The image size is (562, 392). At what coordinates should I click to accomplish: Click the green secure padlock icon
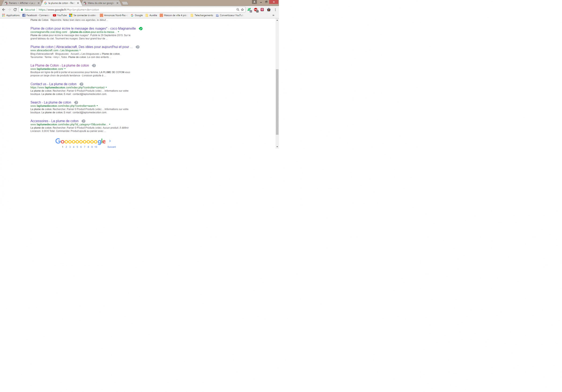point(22,10)
